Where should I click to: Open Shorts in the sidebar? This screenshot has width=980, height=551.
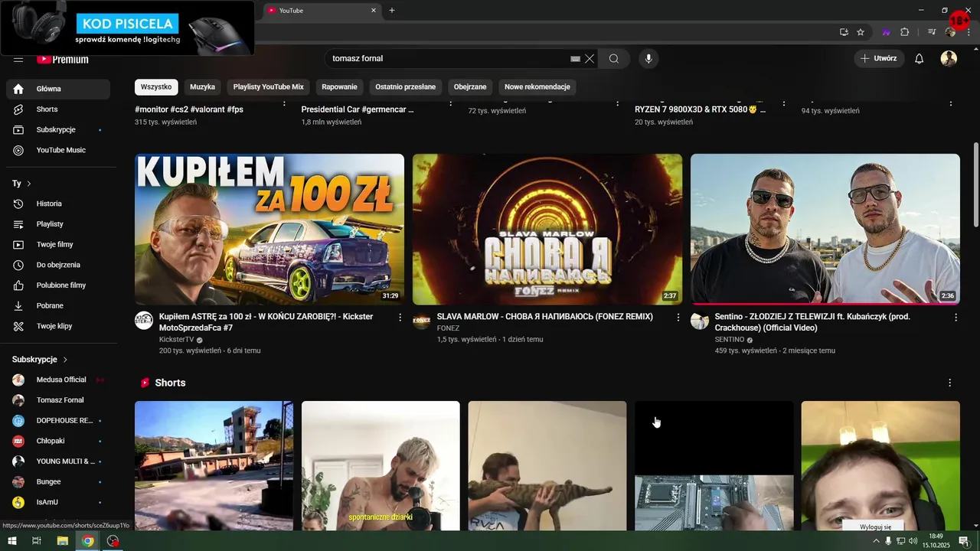[58, 109]
